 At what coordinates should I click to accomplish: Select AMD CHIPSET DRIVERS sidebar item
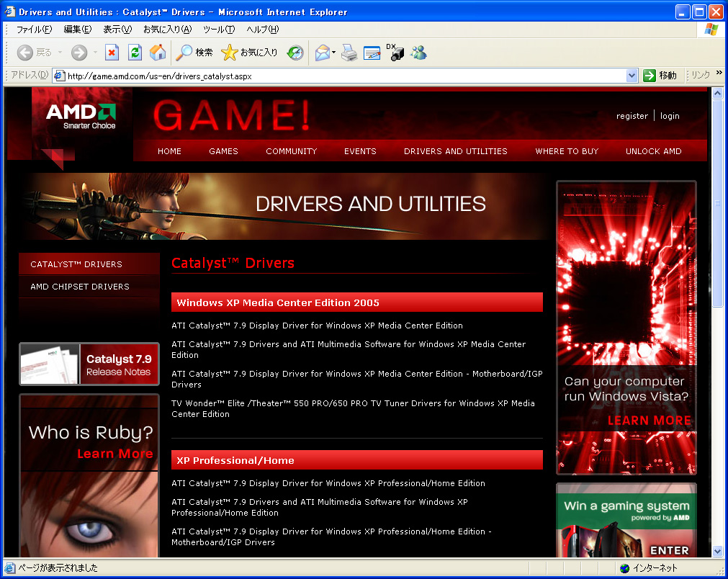pos(89,287)
